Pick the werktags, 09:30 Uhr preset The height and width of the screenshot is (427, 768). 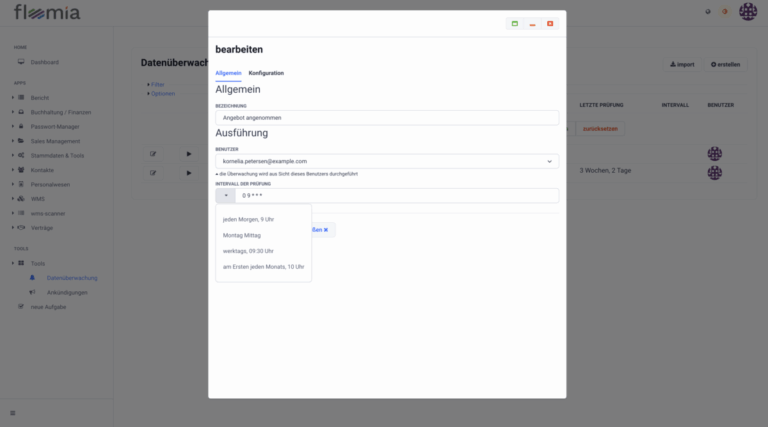tap(248, 251)
